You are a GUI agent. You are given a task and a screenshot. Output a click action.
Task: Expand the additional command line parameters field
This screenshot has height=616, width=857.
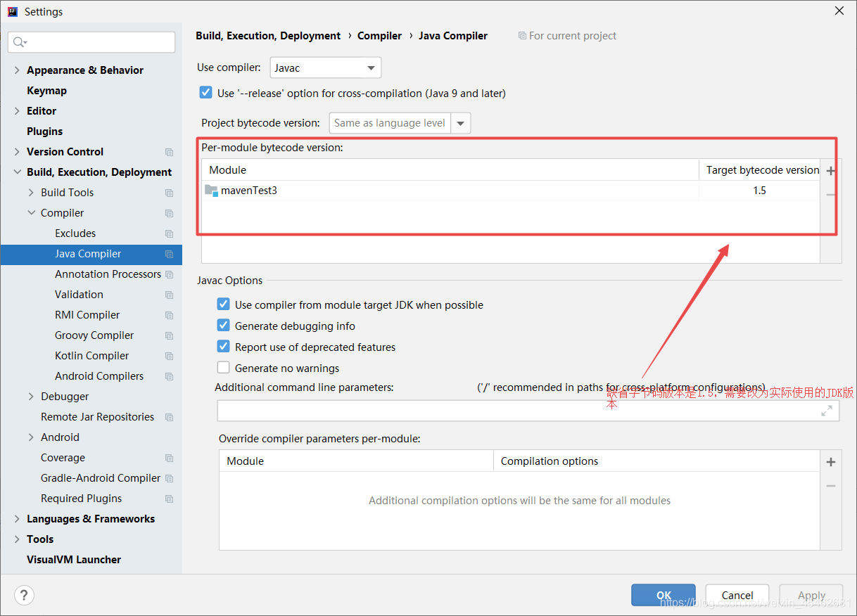(827, 411)
